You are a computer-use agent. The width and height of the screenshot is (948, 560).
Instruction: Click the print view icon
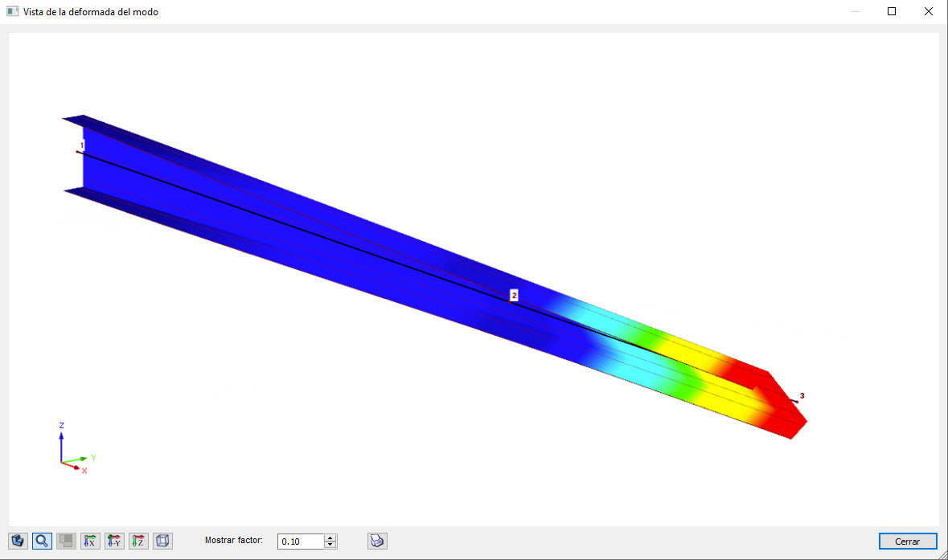point(377,541)
